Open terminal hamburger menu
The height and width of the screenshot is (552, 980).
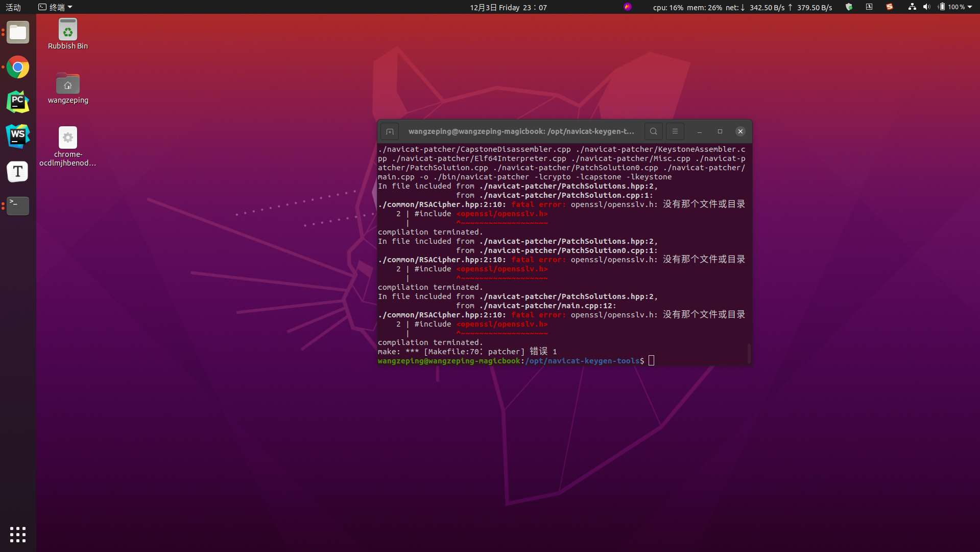[675, 132]
